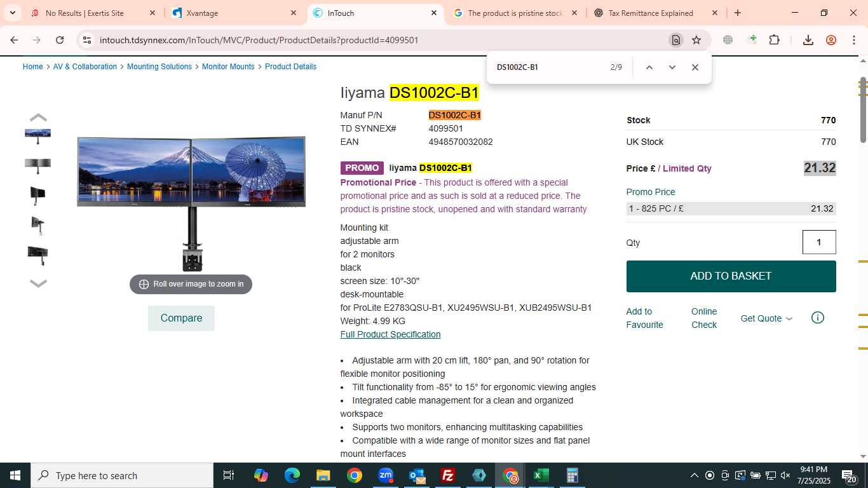Go to next find result

click(672, 67)
